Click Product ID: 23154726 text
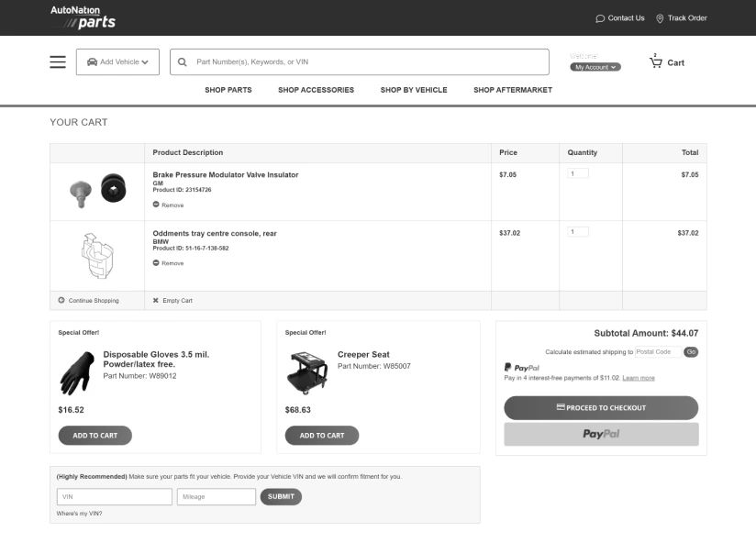The image size is (756, 543). click(x=182, y=190)
